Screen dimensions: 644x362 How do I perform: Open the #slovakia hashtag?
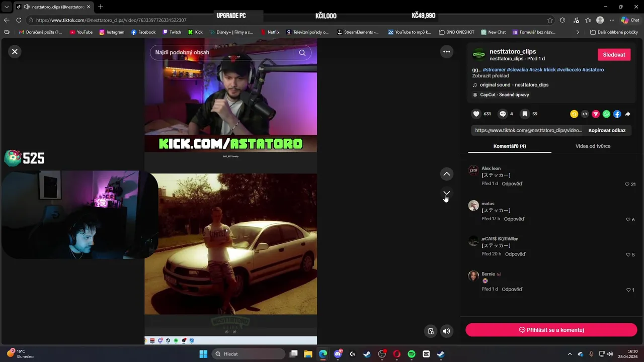[517, 69]
